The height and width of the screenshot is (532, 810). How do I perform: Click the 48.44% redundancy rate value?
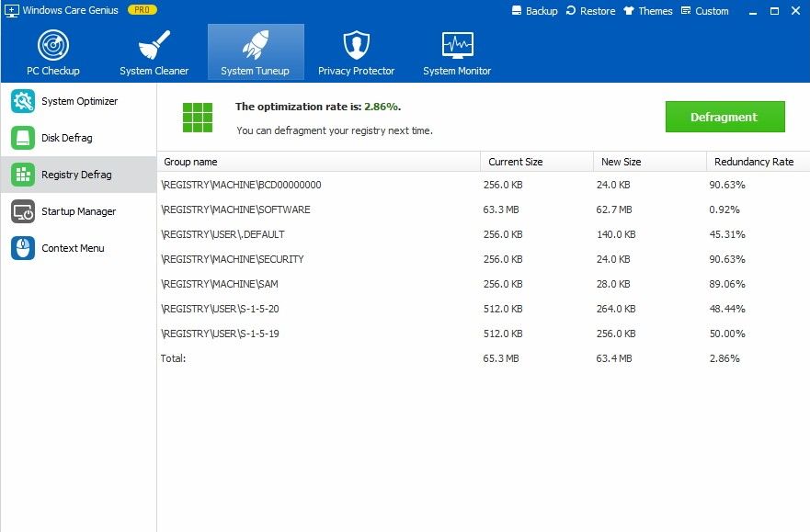pyautogui.click(x=727, y=309)
